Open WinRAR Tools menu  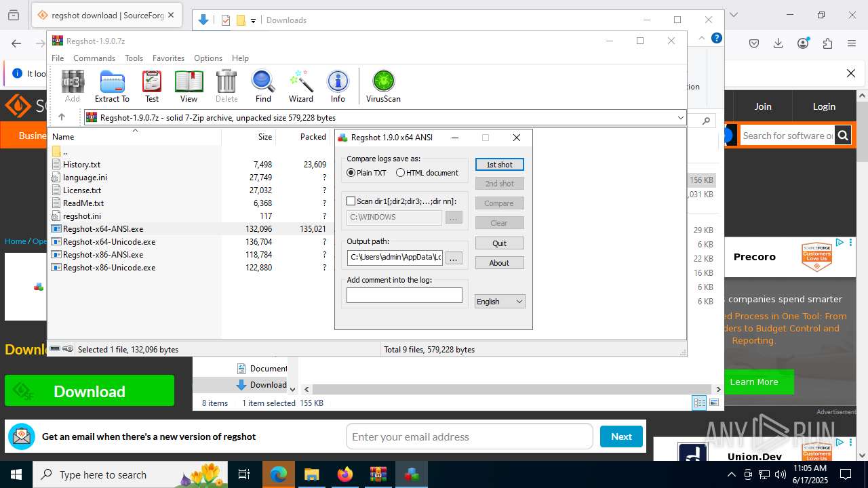point(134,58)
